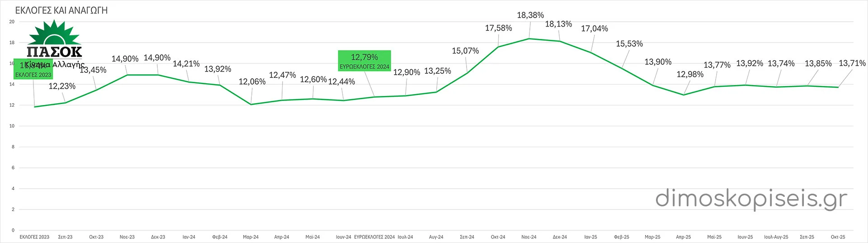Select the 15,53% data label
Image resolution: width=868 pixels, height=243 pixels.
click(629, 44)
